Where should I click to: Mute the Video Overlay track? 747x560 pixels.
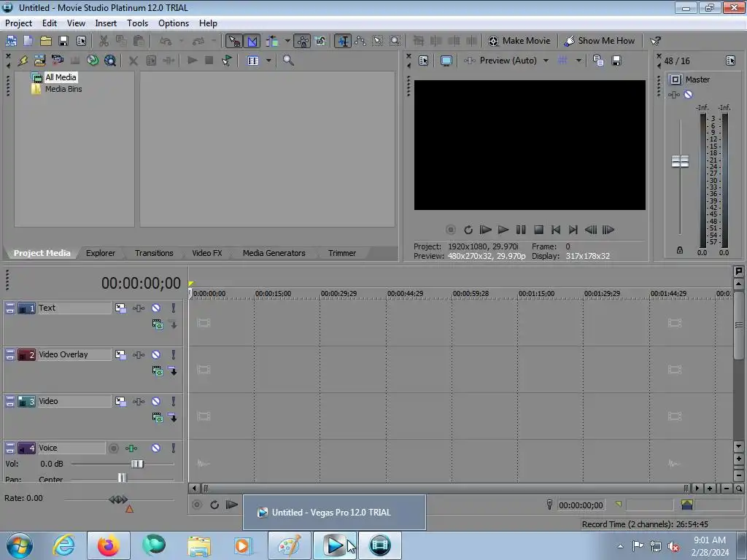click(156, 355)
